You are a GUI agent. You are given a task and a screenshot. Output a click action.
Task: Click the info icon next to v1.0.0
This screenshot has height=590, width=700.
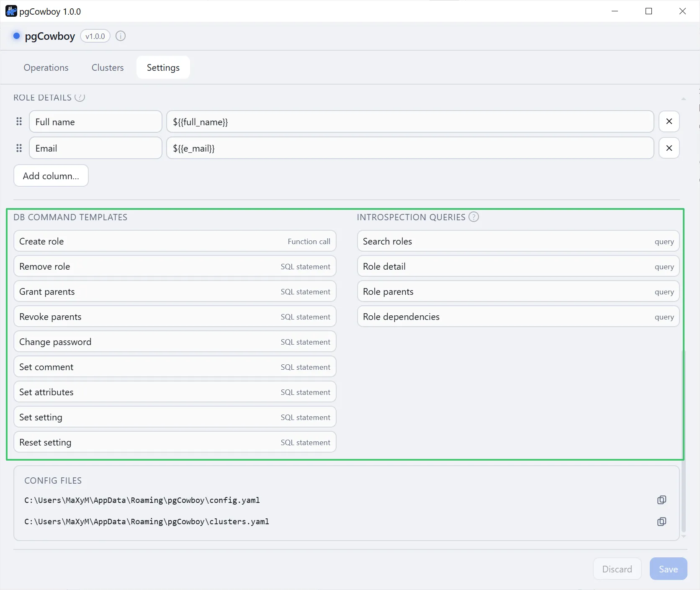(121, 36)
